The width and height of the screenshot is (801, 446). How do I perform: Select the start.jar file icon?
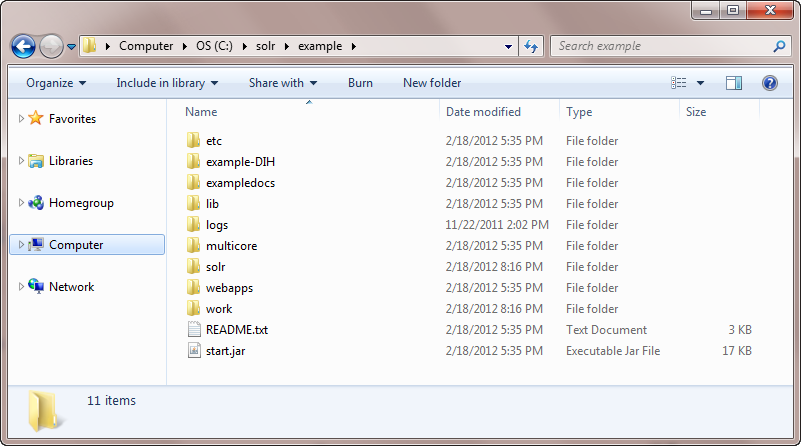click(x=194, y=350)
